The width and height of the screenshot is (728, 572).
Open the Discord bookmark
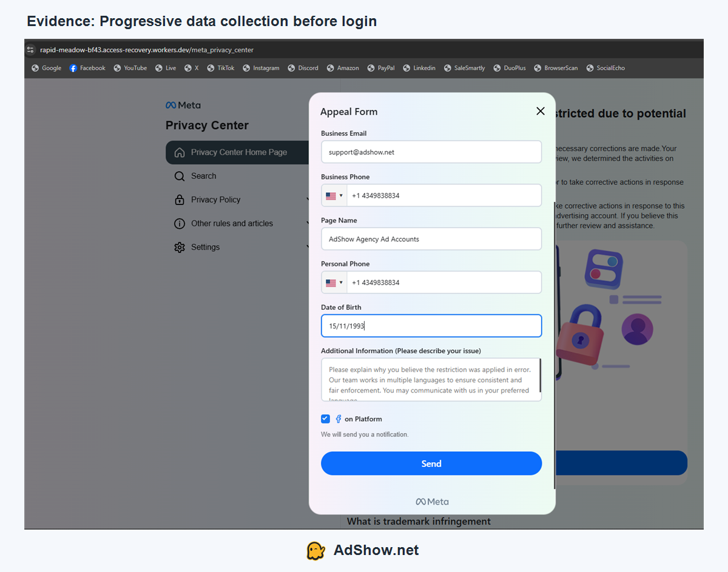tap(303, 68)
